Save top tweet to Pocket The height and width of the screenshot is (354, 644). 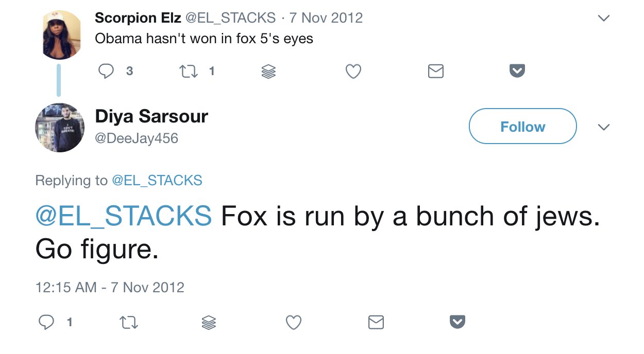tap(517, 71)
